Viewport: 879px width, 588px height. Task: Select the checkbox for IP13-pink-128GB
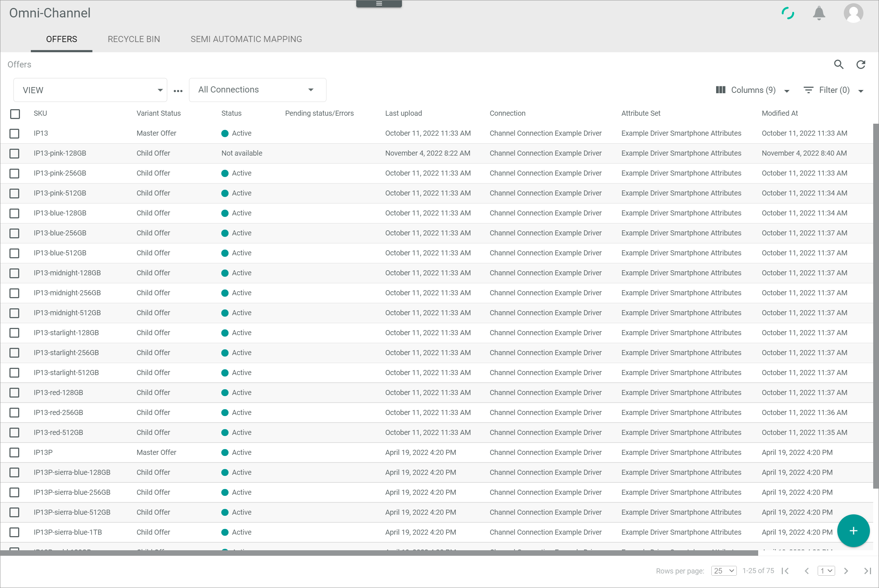[14, 153]
